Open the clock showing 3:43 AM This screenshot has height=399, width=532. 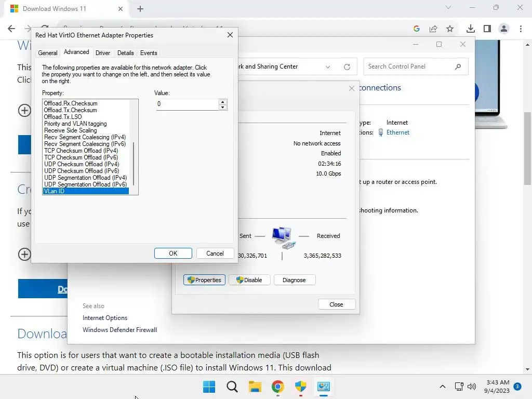(497, 387)
